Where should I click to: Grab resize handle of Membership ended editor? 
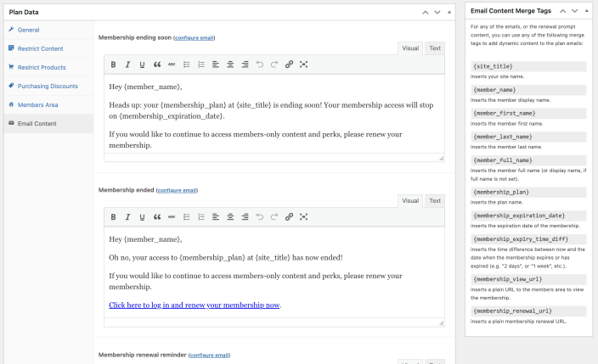point(441,322)
